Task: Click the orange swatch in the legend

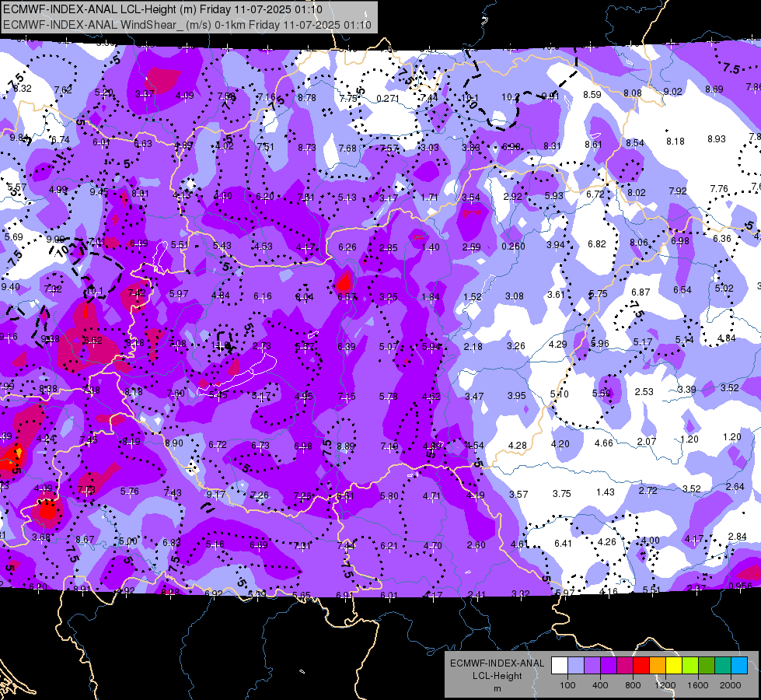Action: pos(658,666)
